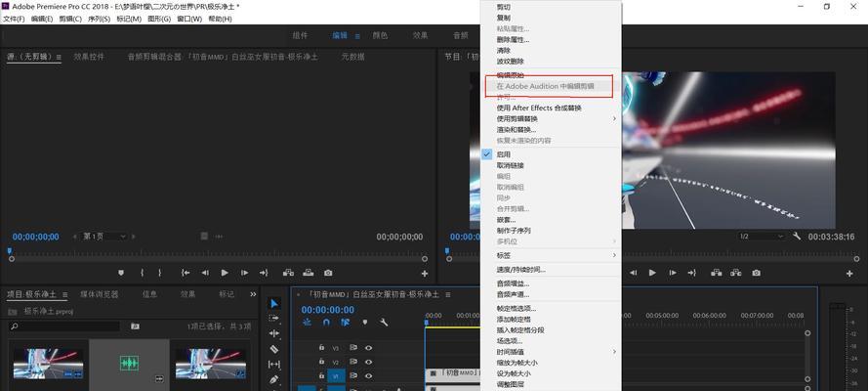The image size is (868, 391).
Task: Select the Slip tool
Action: (274, 365)
